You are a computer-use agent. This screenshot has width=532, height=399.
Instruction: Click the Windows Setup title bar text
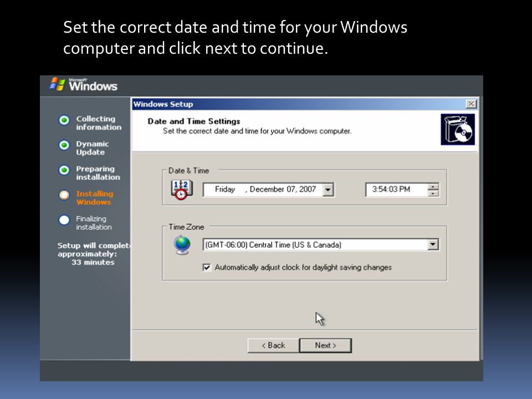[163, 104]
